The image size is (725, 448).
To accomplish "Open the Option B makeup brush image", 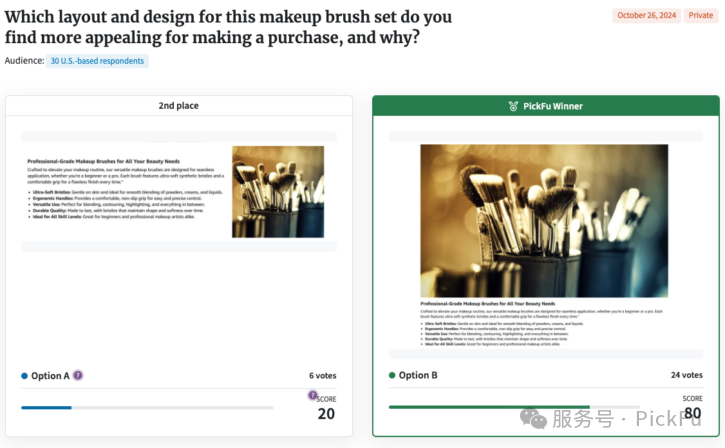I will pos(544,220).
